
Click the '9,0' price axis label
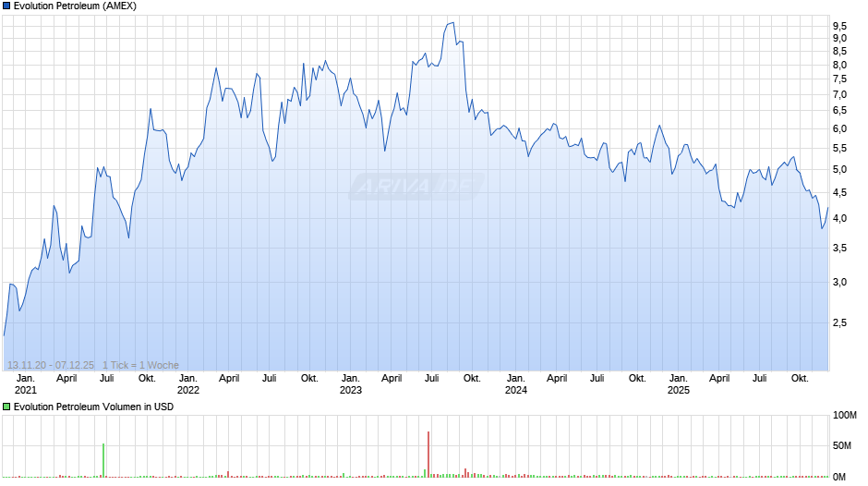pyautogui.click(x=839, y=38)
